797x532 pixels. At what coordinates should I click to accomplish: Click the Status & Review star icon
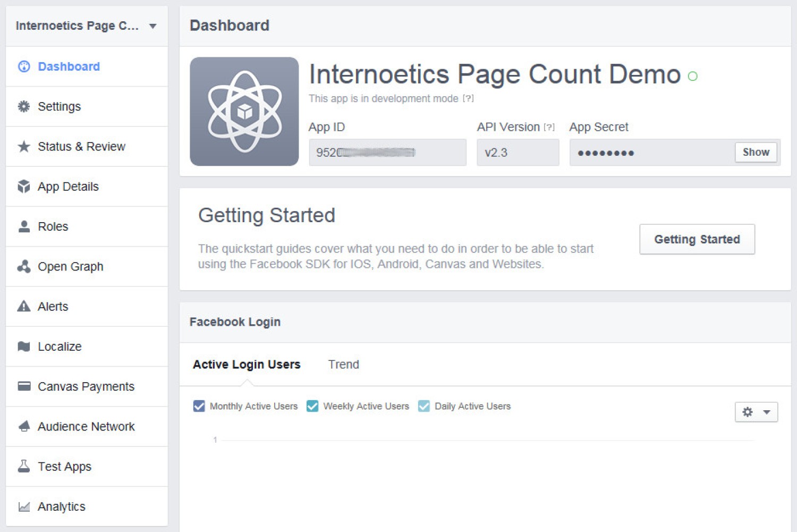(24, 147)
